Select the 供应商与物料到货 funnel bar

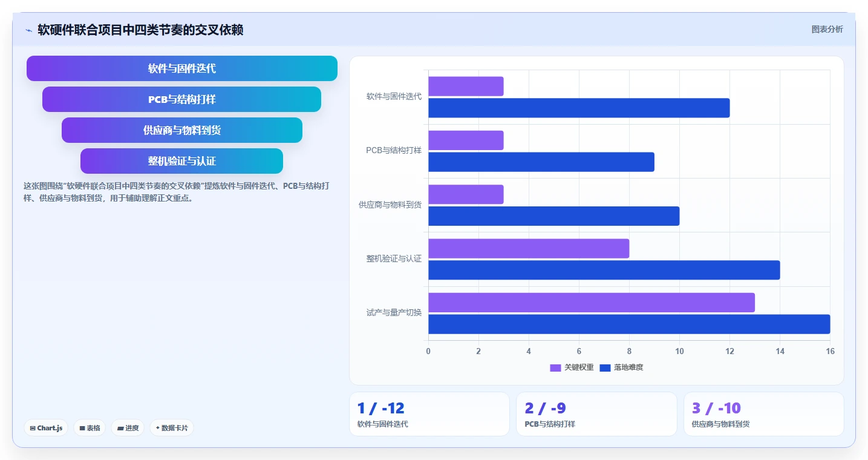click(182, 130)
